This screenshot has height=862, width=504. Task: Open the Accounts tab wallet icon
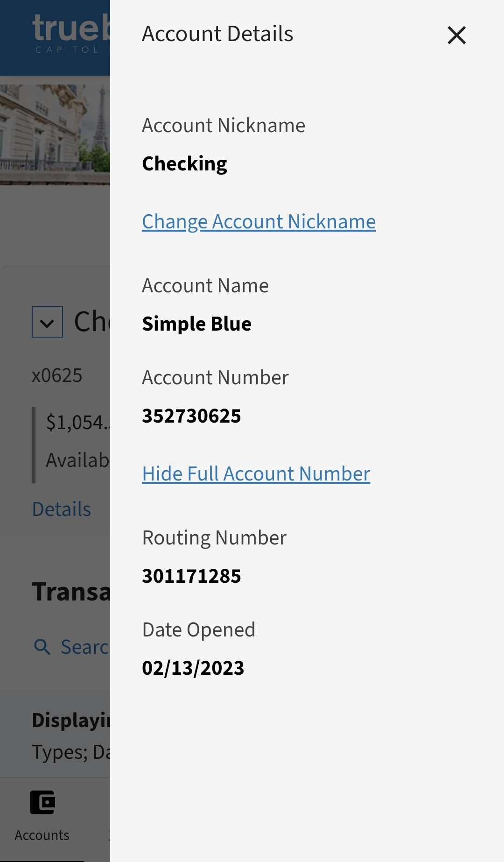tap(42, 802)
